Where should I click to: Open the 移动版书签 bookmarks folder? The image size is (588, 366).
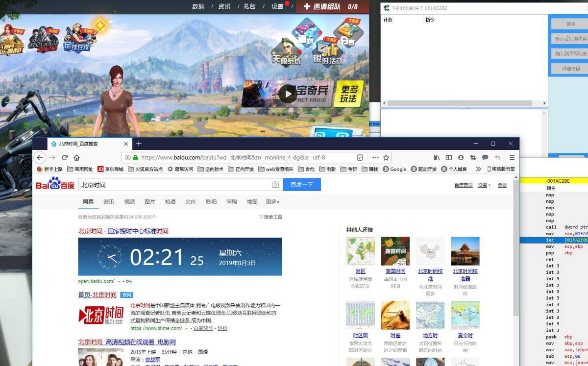click(x=501, y=169)
